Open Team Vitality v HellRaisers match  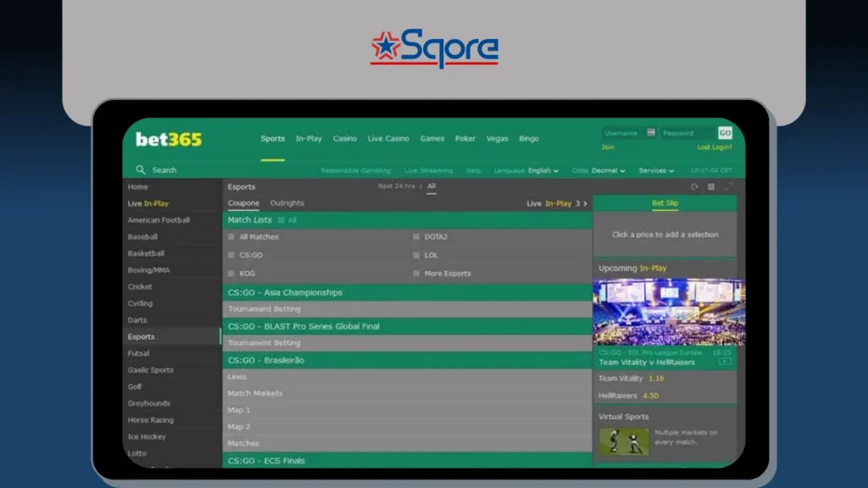(647, 363)
